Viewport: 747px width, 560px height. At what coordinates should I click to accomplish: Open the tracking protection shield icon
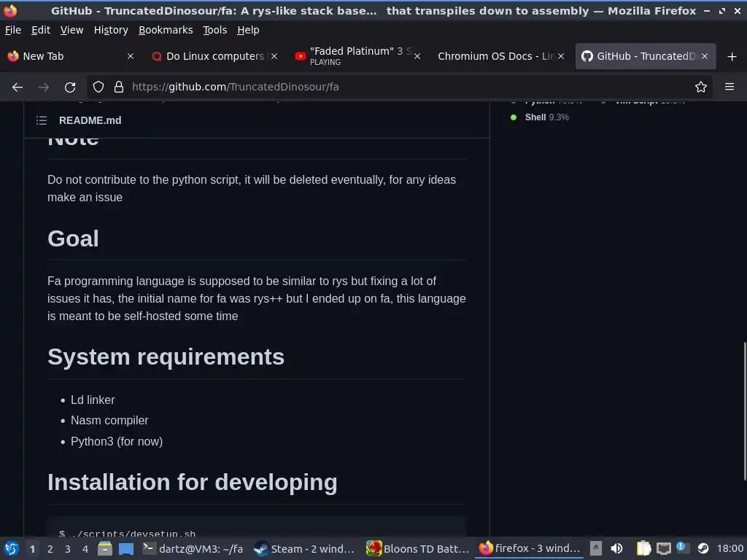tap(98, 87)
